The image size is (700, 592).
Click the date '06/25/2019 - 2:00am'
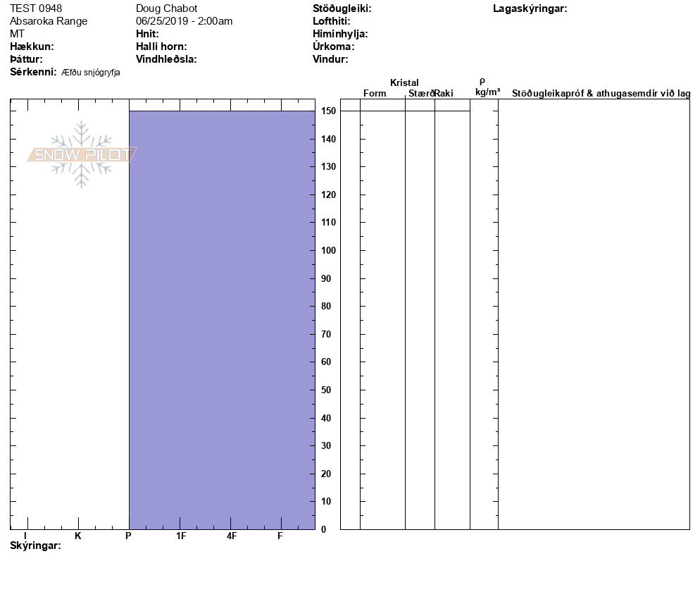(x=184, y=21)
